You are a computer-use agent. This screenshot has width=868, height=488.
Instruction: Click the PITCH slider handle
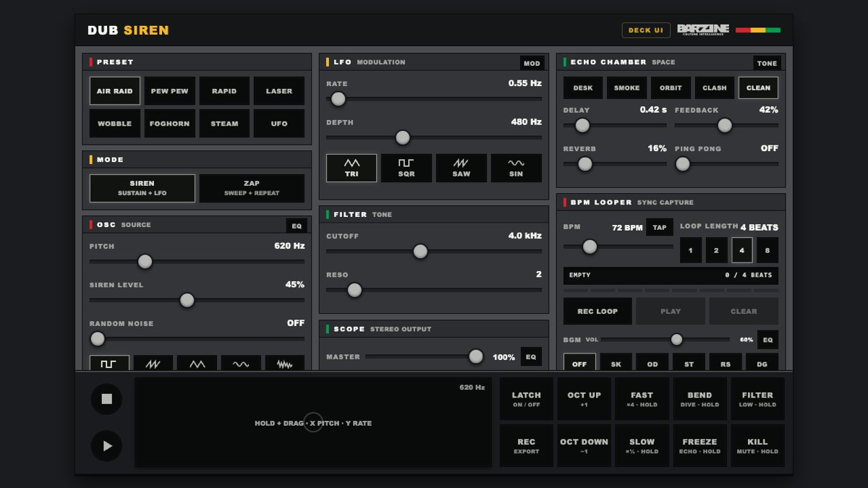(145, 262)
